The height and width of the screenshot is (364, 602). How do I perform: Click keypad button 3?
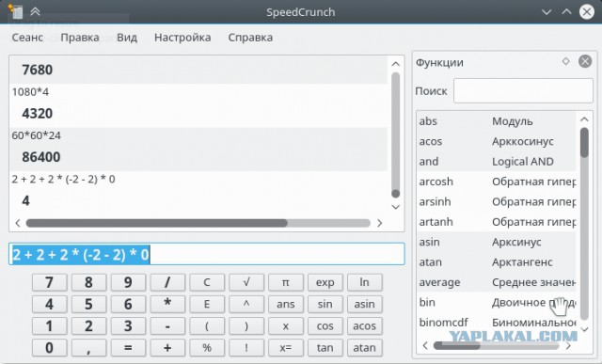pyautogui.click(x=128, y=326)
